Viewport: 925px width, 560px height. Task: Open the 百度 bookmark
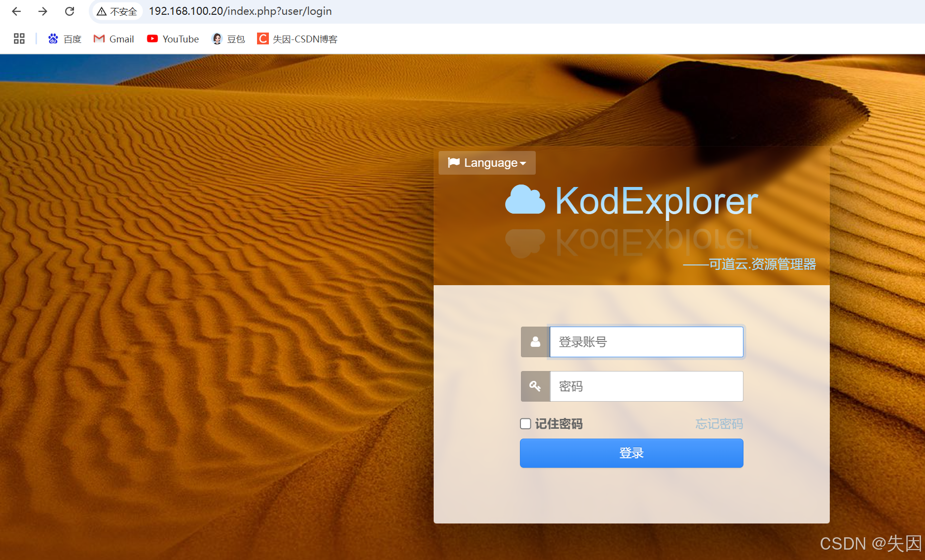click(65, 39)
